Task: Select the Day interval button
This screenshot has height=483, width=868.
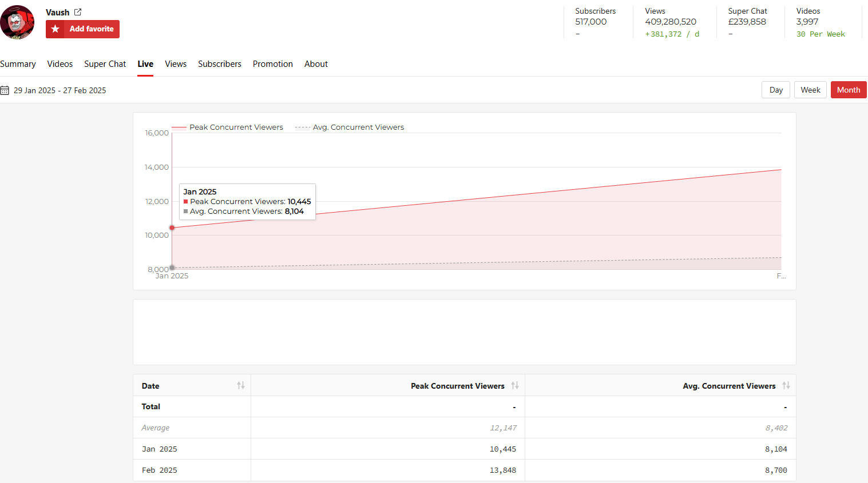Action: pyautogui.click(x=776, y=90)
